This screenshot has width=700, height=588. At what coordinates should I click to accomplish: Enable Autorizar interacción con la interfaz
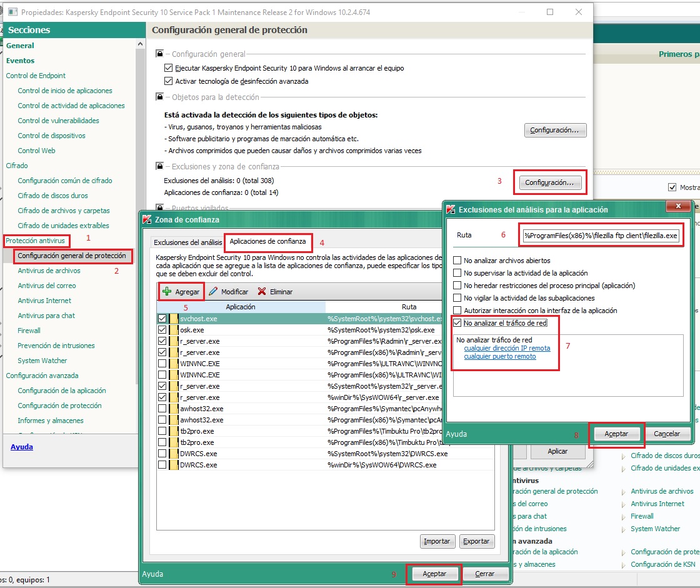(457, 311)
